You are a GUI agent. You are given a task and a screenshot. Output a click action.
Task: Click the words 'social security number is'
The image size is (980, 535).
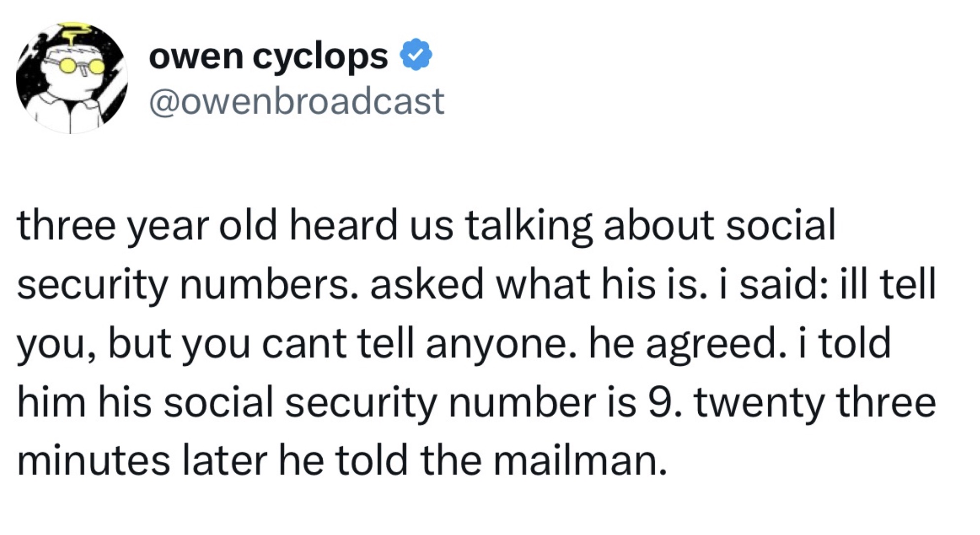point(400,402)
